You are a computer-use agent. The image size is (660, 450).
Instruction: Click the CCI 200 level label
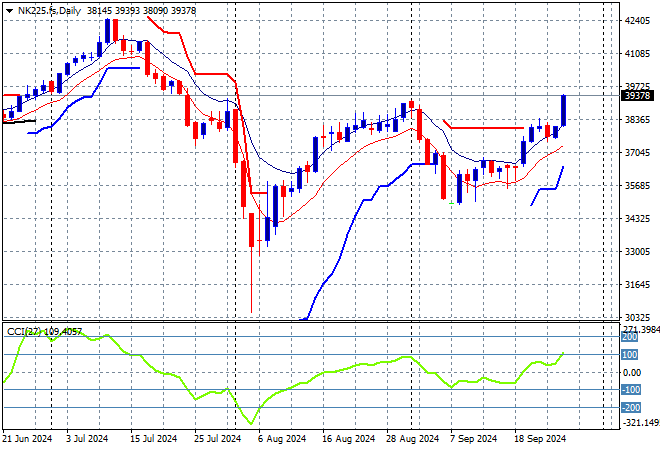[631, 337]
